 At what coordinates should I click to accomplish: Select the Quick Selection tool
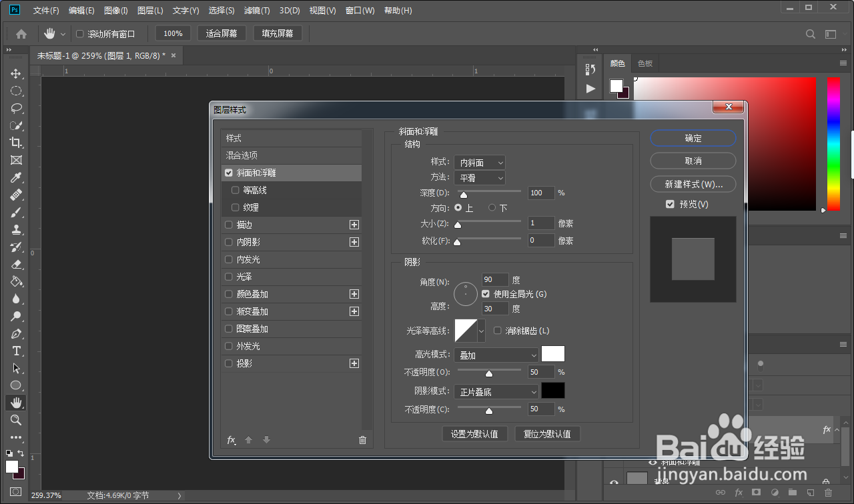[x=16, y=125]
